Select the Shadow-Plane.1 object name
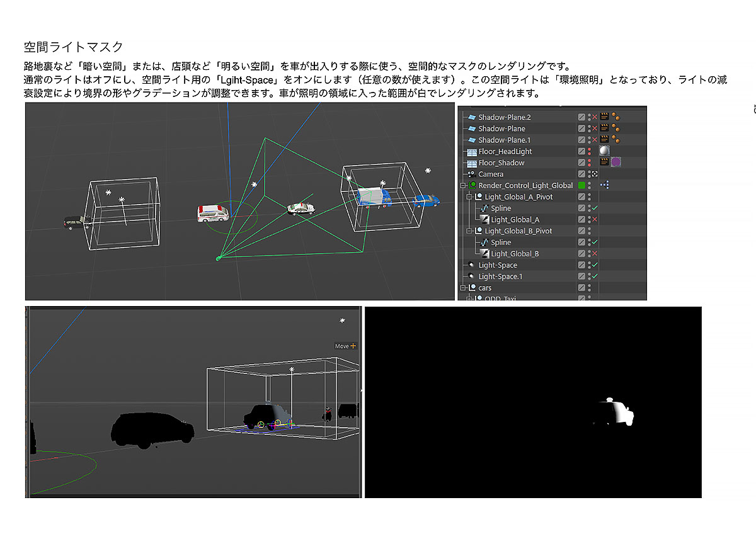This screenshot has width=756, height=534. click(505, 140)
